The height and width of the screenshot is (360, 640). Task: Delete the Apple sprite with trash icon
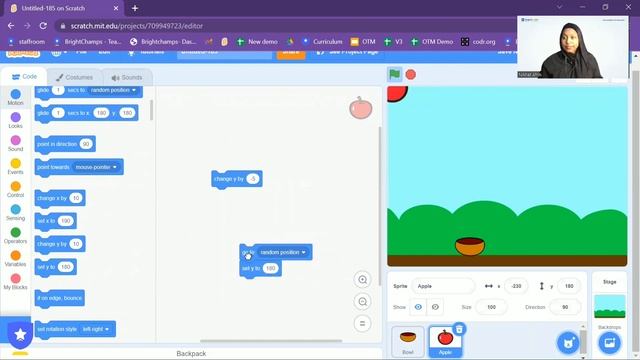pos(459,329)
